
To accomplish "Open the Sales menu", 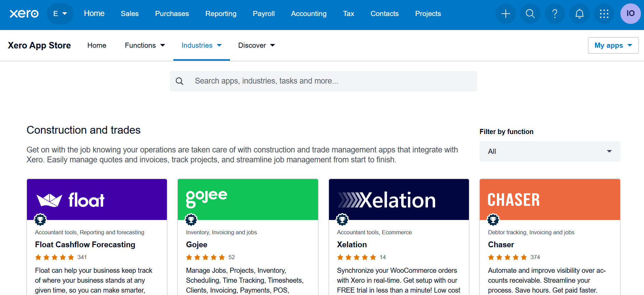I will (130, 14).
